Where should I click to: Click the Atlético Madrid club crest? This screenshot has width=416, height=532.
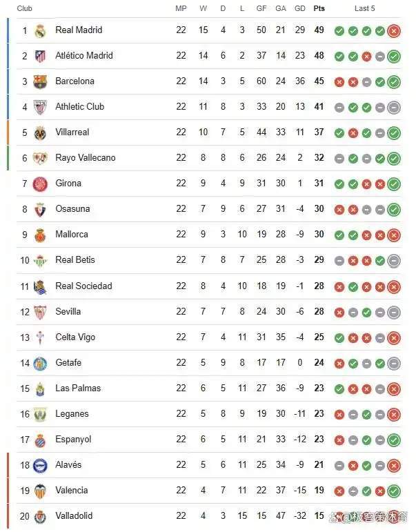pyautogui.click(x=40, y=56)
